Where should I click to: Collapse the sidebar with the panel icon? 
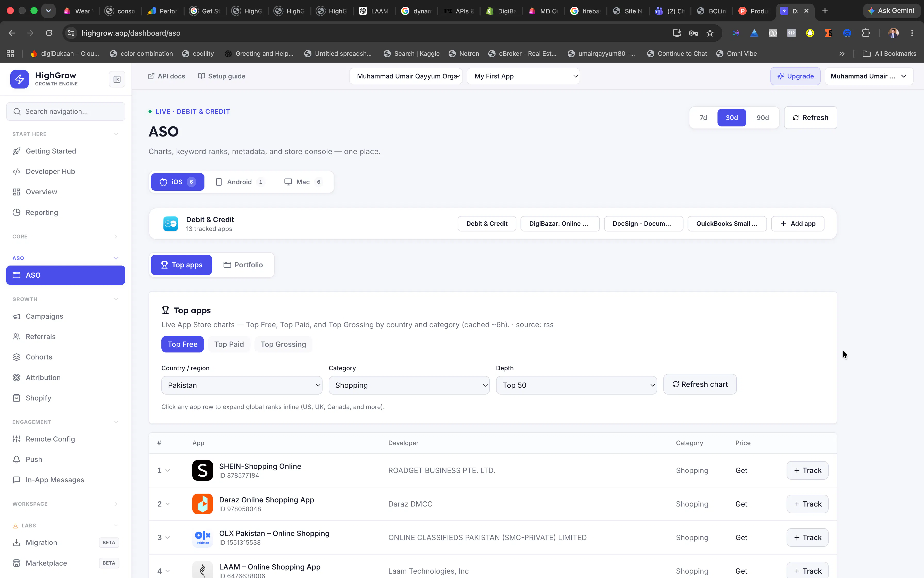[117, 79]
